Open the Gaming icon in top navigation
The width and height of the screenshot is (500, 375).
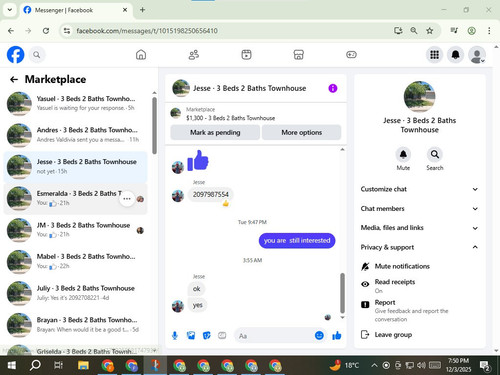[x=351, y=55]
